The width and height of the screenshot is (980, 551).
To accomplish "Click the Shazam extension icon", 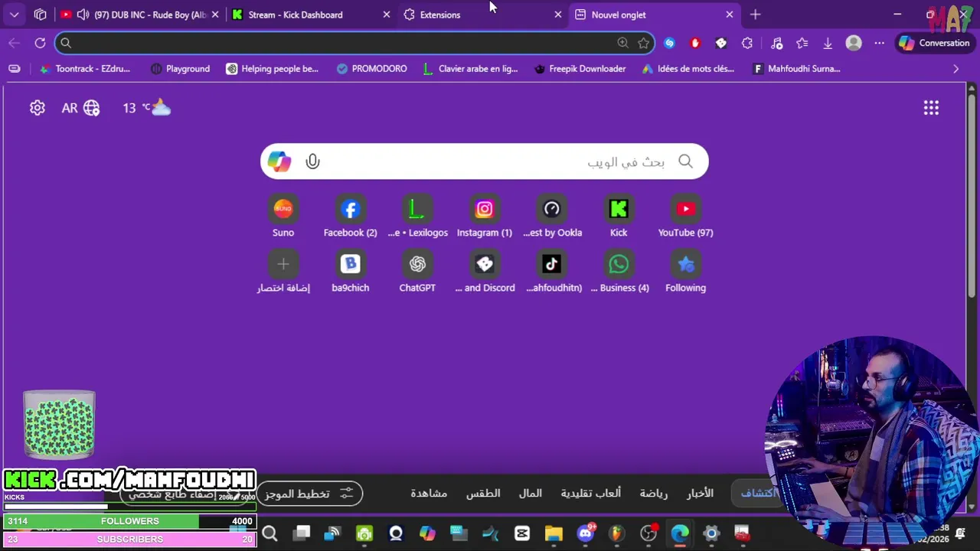I will (669, 43).
